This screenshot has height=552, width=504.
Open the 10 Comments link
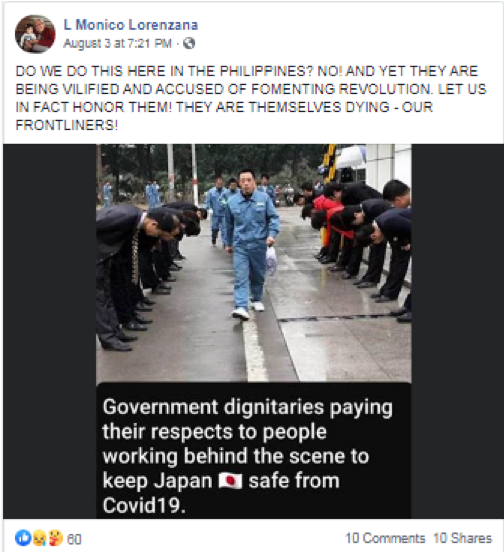coord(385,538)
